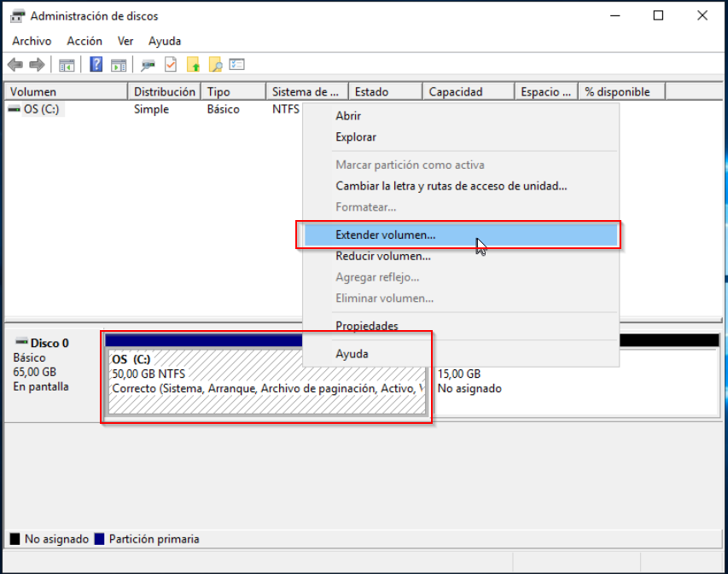Click the show/hide console tree icon
728x574 pixels.
point(67,65)
